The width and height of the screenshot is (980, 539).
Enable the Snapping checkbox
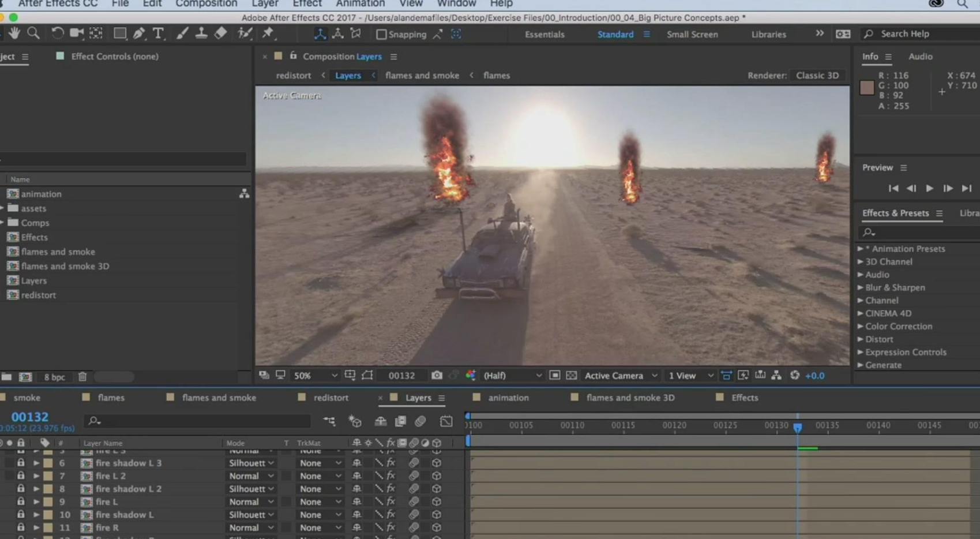[381, 35]
